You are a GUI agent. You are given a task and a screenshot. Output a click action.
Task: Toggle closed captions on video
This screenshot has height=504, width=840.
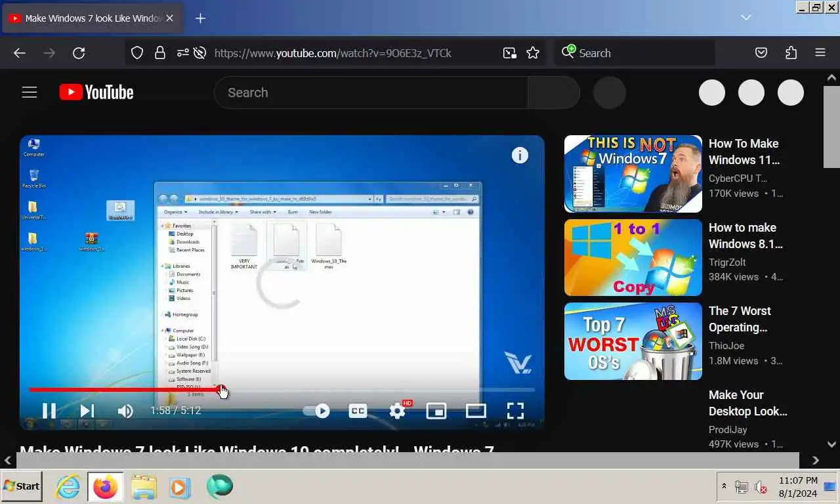click(358, 411)
